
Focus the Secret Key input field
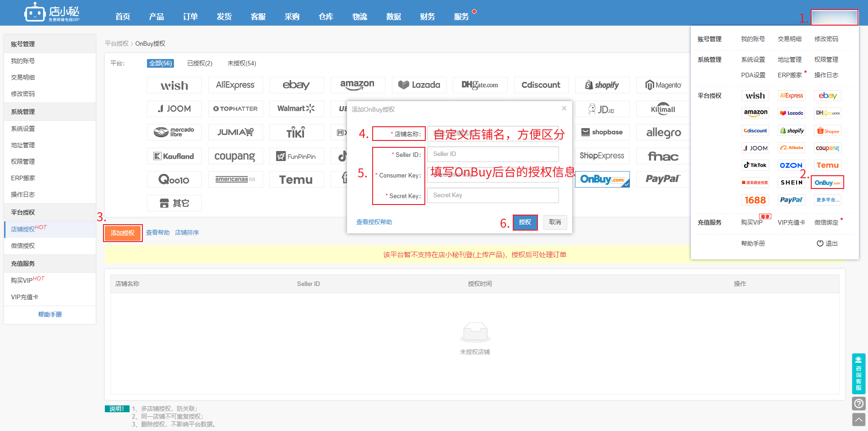click(493, 195)
